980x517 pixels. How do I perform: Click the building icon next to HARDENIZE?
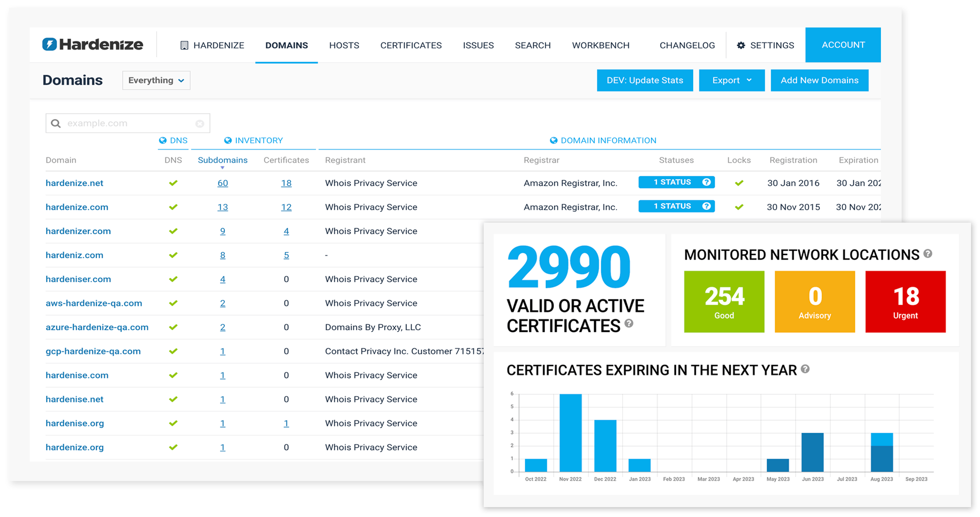pyautogui.click(x=184, y=45)
